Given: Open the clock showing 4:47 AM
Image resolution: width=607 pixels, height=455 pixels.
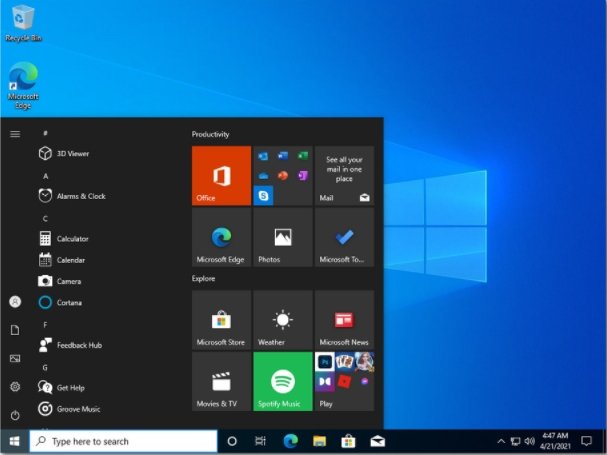Looking at the screenshot, I should [555, 441].
